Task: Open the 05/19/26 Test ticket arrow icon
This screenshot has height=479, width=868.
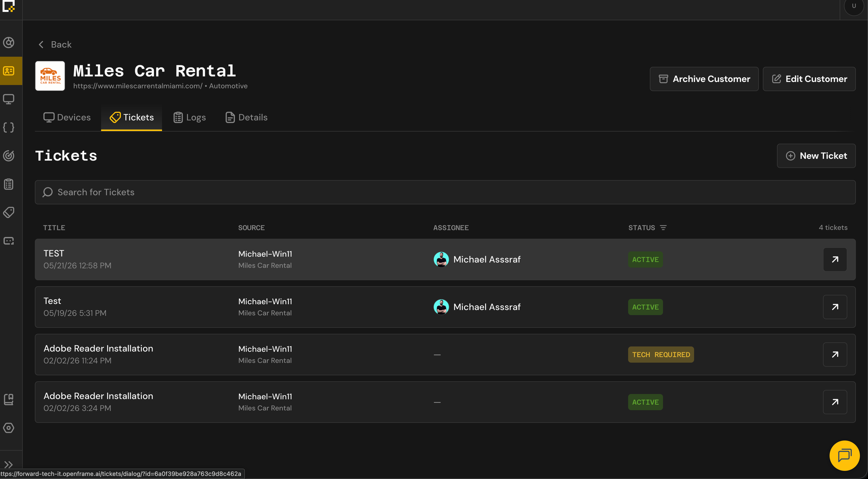Action: coord(835,307)
